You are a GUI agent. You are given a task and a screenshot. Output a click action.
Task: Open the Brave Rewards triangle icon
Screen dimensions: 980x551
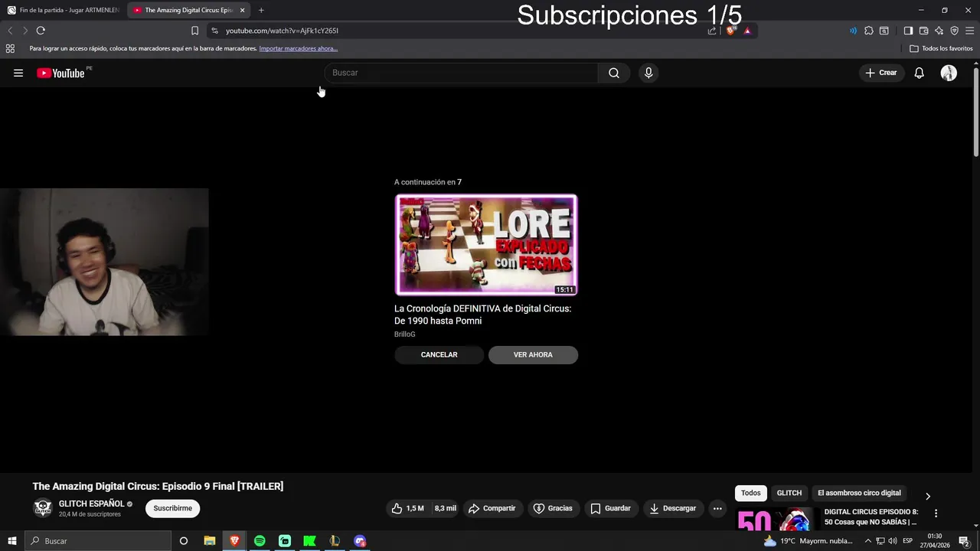(747, 31)
